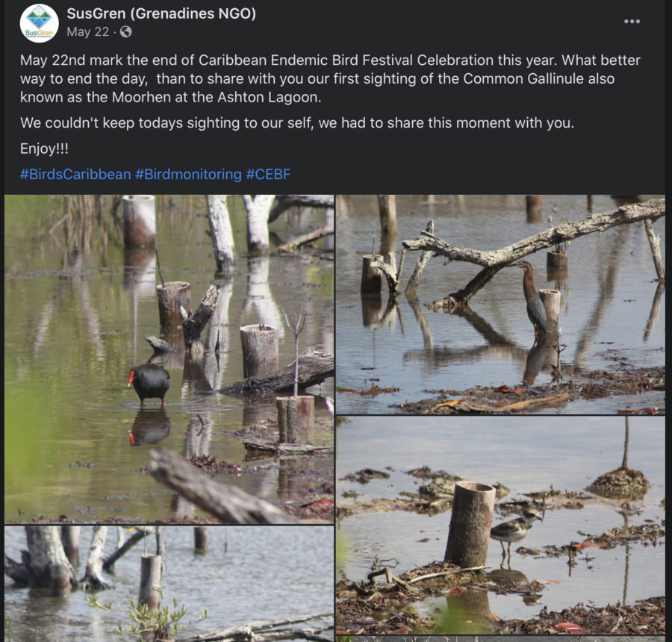Follow the #Birdmonitoring hashtag

pyautogui.click(x=188, y=174)
